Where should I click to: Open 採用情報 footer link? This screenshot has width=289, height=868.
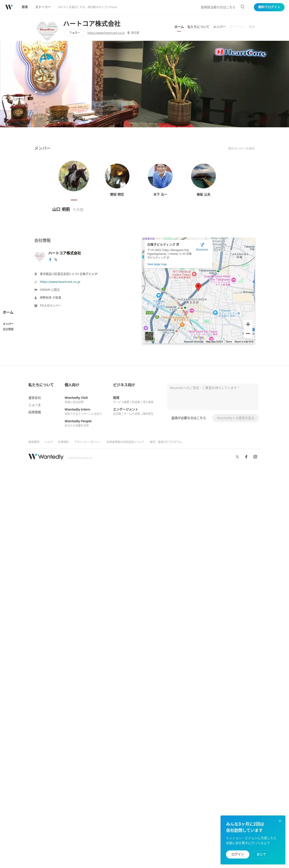coord(35,412)
